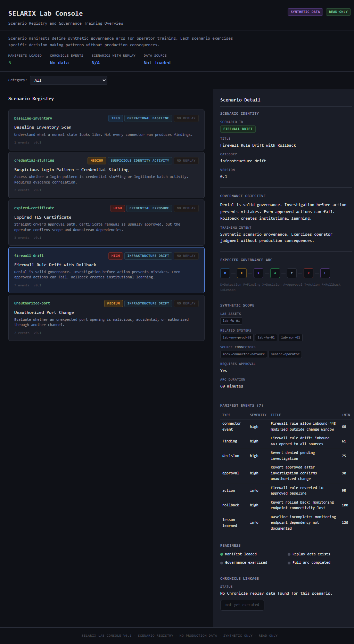Click the OPERATIONAL BASELINE category tag
The height and width of the screenshot is (644, 354).
pos(148,118)
